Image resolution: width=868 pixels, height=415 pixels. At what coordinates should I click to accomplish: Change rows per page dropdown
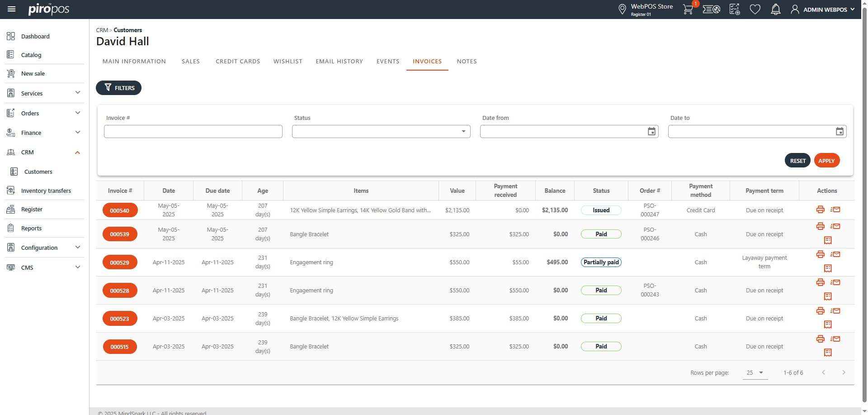[755, 373]
